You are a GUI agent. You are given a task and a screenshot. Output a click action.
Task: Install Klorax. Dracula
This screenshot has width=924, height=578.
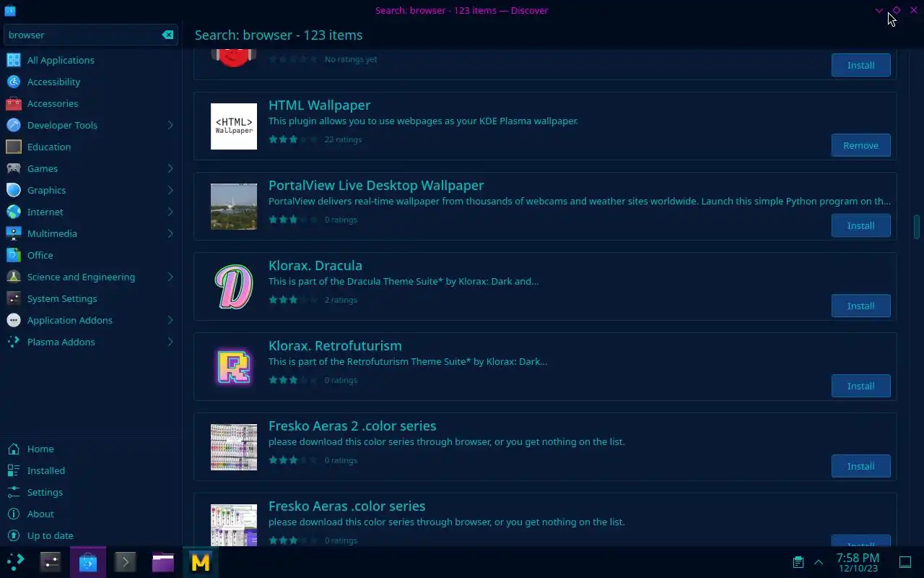[860, 306]
